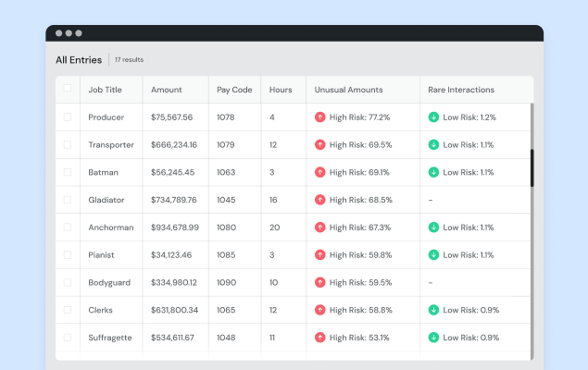This screenshot has width=588, height=370.
Task: Toggle the select-all checkbox in table header
Action: (67, 90)
